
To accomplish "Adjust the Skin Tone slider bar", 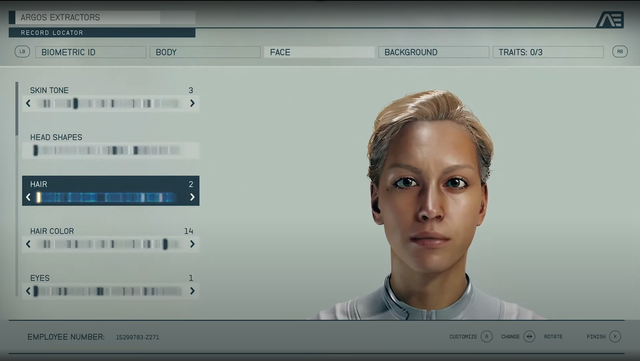I will point(109,103).
